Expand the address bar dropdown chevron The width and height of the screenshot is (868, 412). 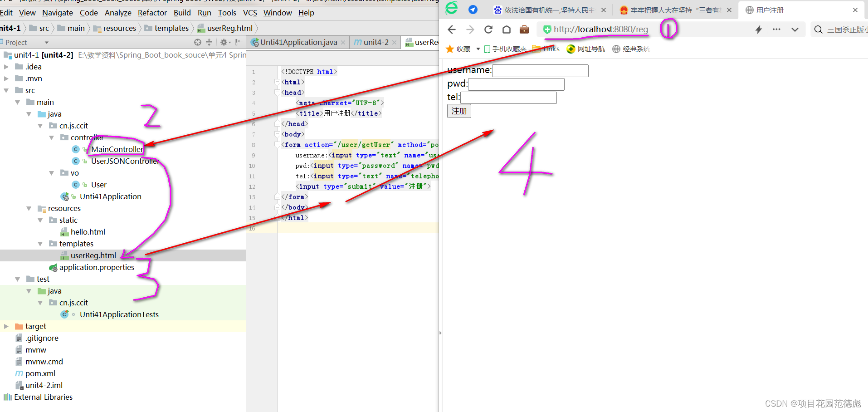tap(795, 29)
